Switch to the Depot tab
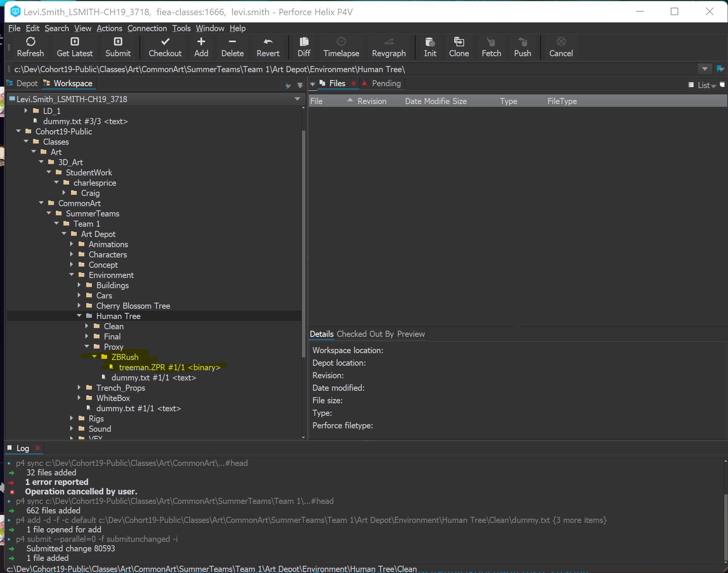 [x=23, y=84]
